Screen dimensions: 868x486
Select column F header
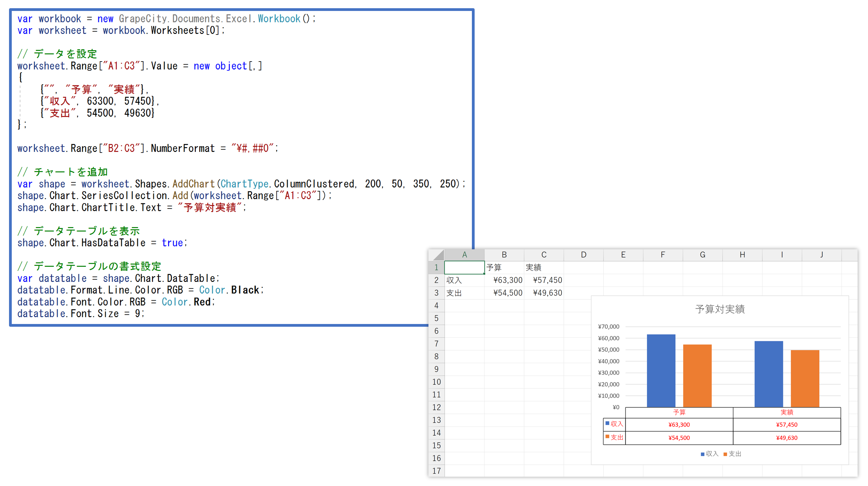pos(663,255)
